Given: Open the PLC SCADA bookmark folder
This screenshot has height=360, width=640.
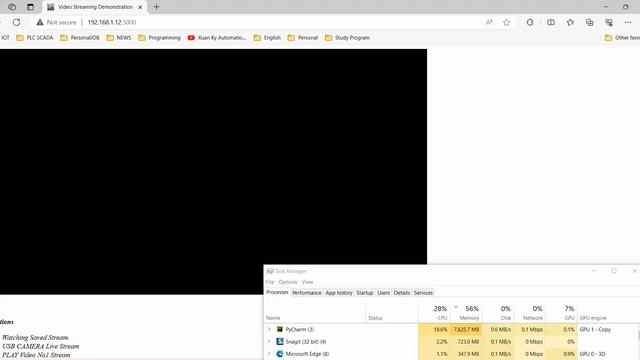Looking at the screenshot, I should point(35,38).
